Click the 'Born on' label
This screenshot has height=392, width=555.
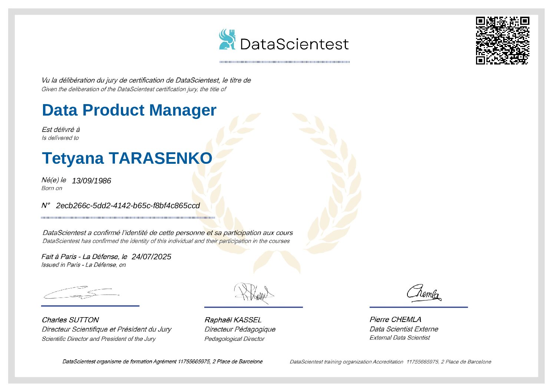point(52,188)
